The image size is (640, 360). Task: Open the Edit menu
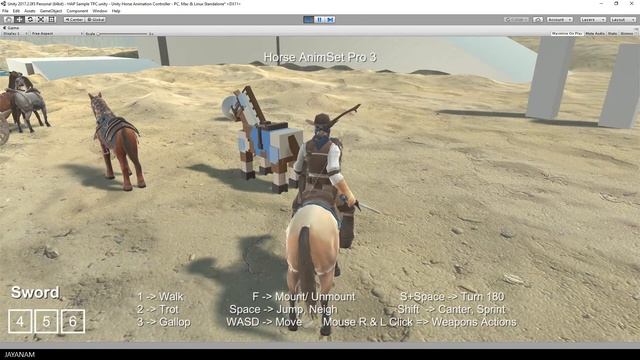coord(16,11)
